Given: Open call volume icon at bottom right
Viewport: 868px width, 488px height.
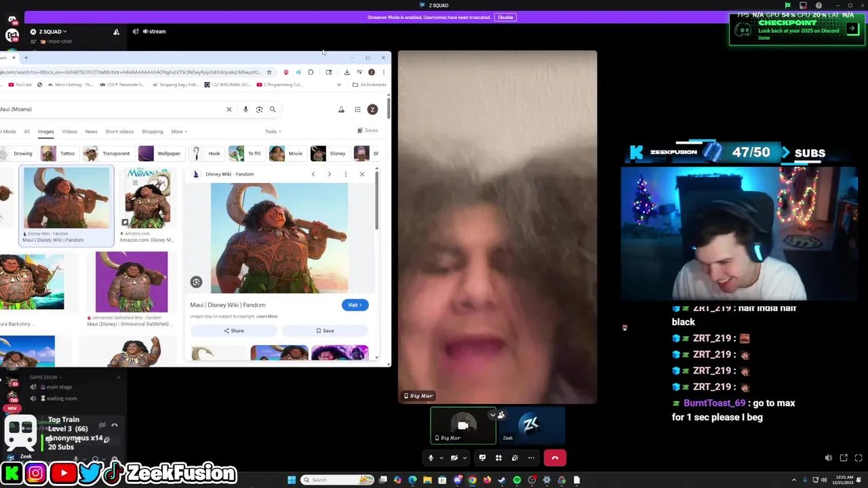Looking at the screenshot, I should click(828, 458).
